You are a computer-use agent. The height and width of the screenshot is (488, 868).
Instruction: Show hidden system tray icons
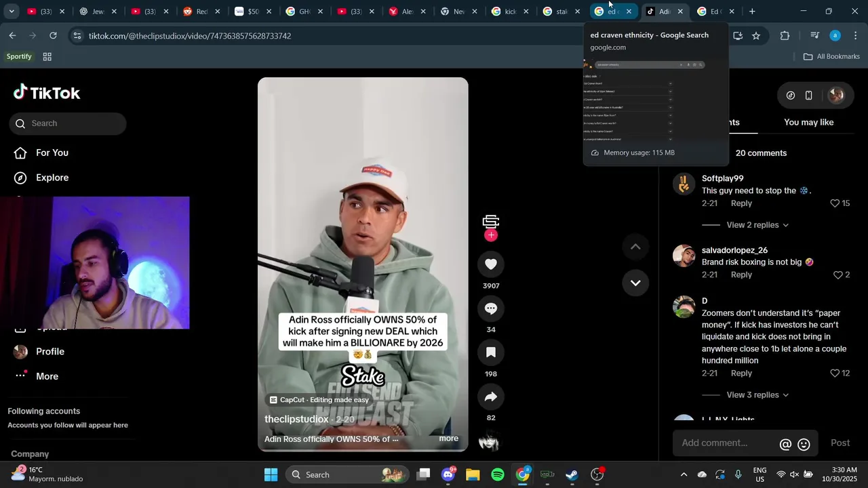(x=684, y=474)
